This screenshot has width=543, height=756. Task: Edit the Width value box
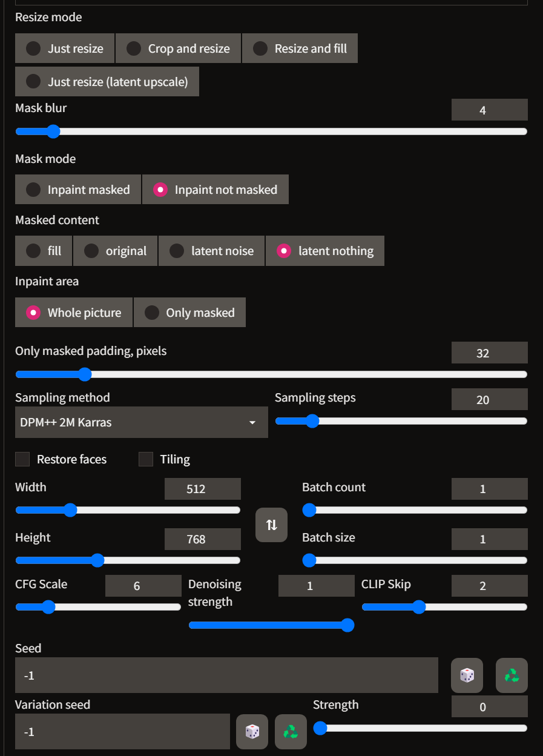click(202, 489)
